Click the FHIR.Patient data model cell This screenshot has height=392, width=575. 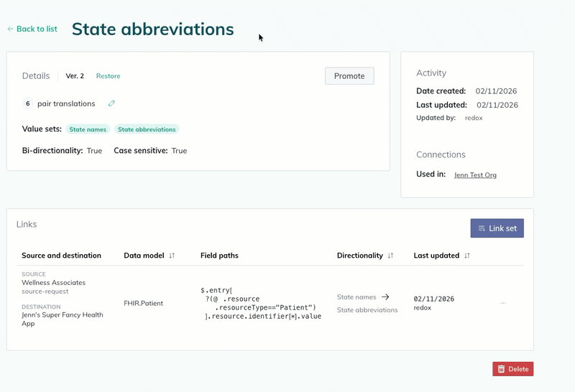[143, 304]
